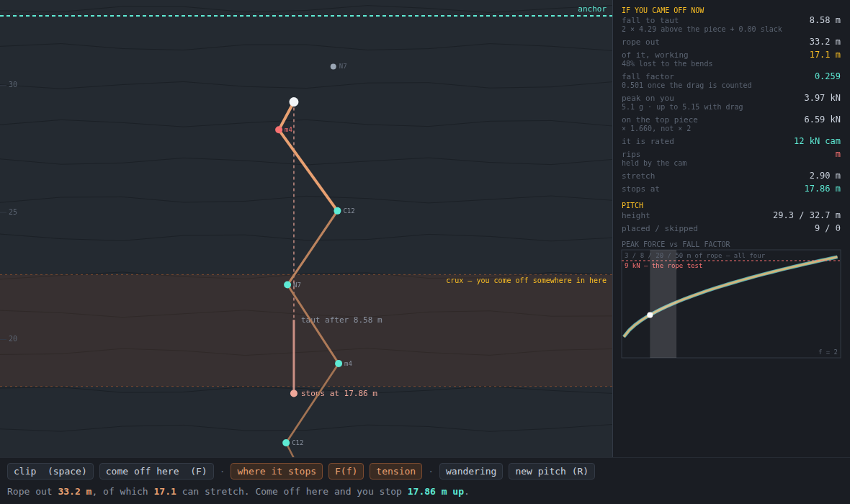
Task: Start a new pitch (R)
Action: 552,472
